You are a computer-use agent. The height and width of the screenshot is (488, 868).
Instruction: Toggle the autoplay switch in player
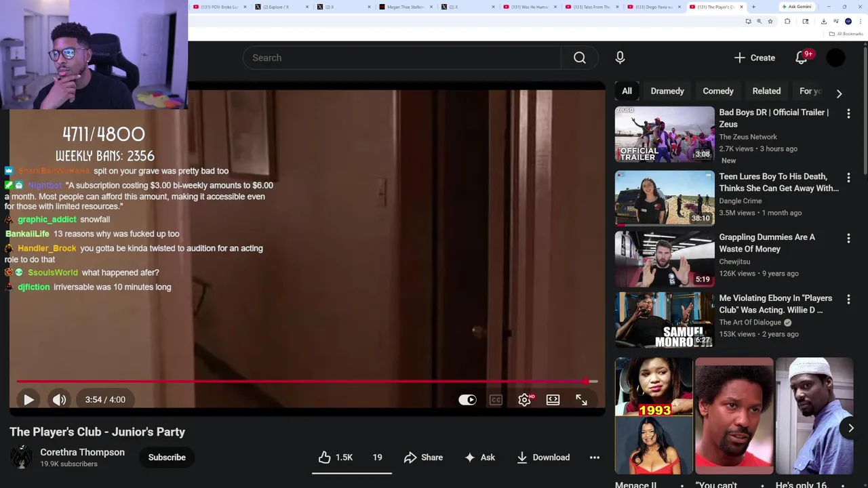(x=467, y=400)
